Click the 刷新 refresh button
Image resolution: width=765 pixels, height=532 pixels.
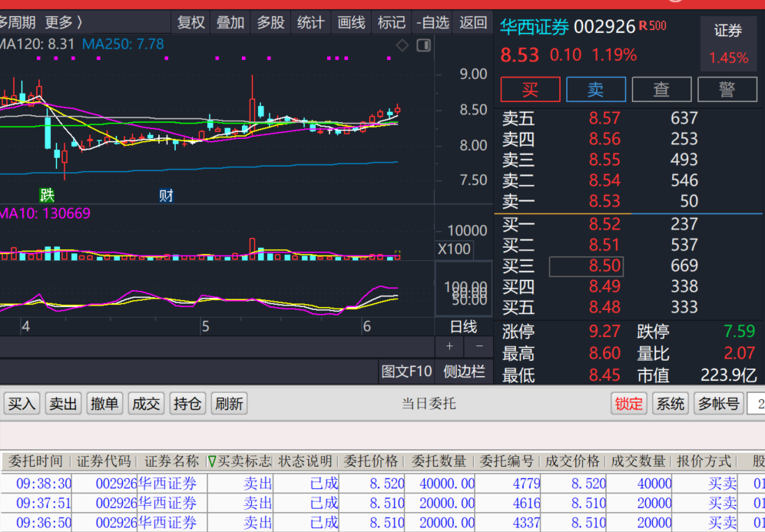[229, 404]
